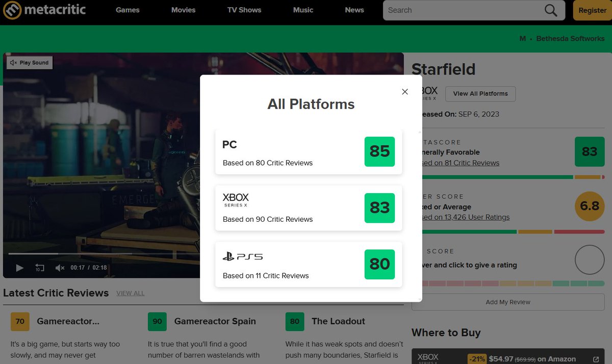Open View All critic reviews link
This screenshot has width=612, height=364.
130,293
